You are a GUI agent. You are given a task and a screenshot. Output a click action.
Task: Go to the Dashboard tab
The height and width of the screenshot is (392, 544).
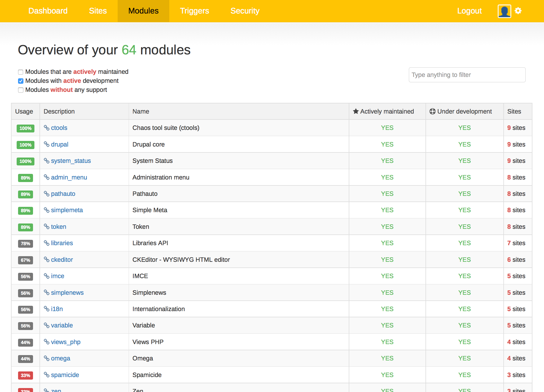(x=48, y=11)
